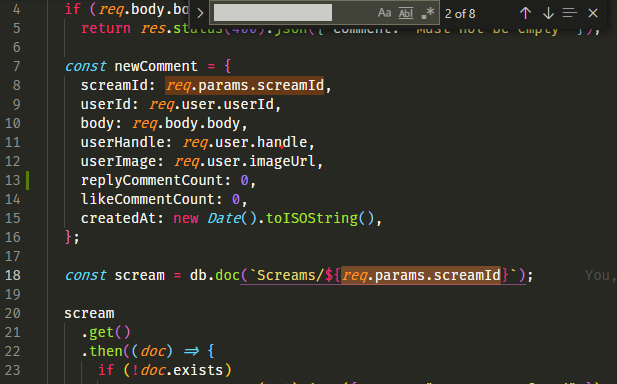The height and width of the screenshot is (384, 617).
Task: Toggle Match Case in find widget
Action: point(384,13)
